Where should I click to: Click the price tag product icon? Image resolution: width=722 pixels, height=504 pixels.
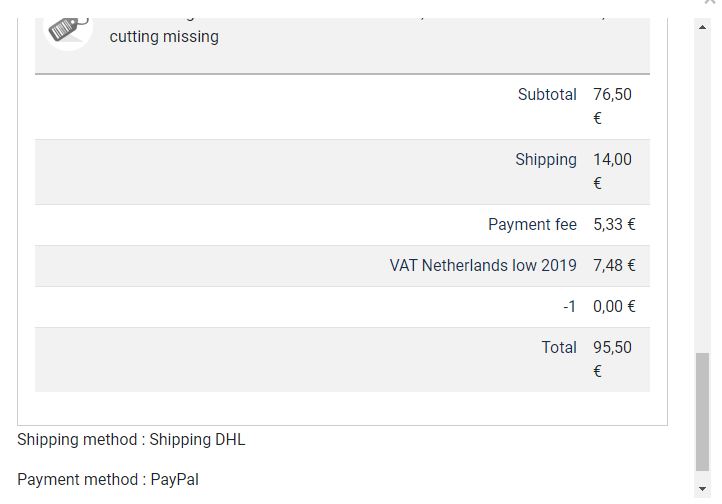coord(69,31)
